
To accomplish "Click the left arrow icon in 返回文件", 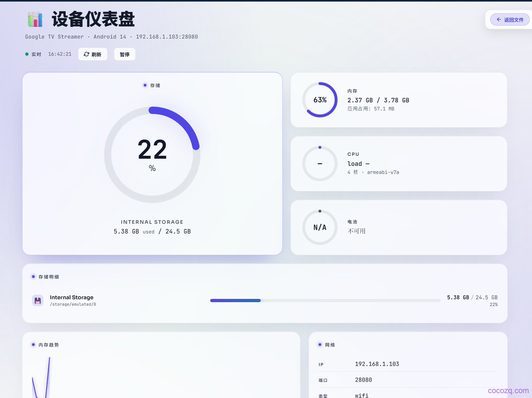I will [499, 19].
